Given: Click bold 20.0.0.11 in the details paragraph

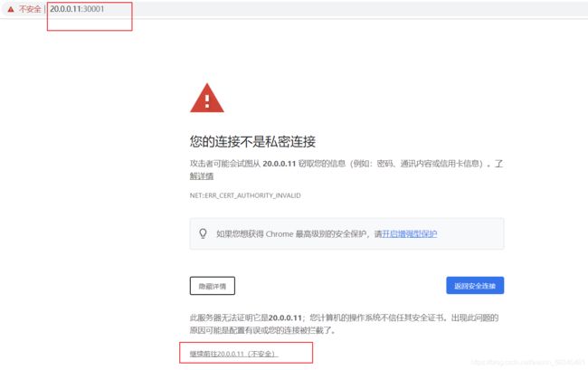Looking at the screenshot, I should coord(287,318).
